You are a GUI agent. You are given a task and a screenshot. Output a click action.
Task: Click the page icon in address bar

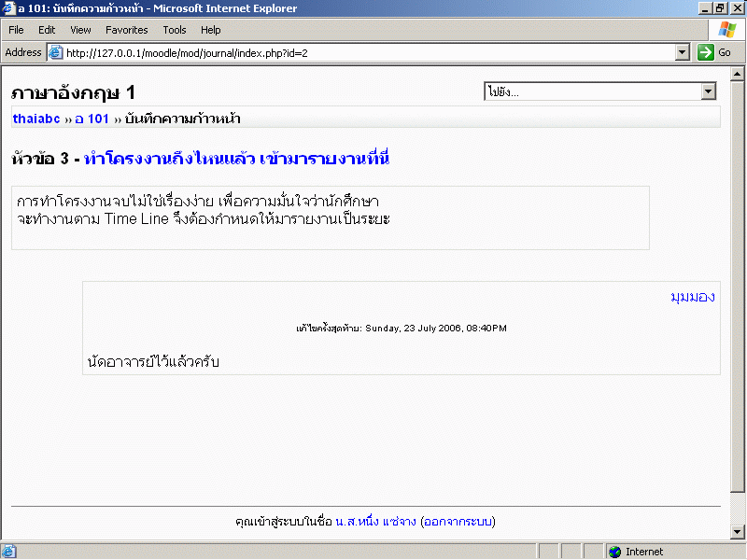pyautogui.click(x=55, y=53)
